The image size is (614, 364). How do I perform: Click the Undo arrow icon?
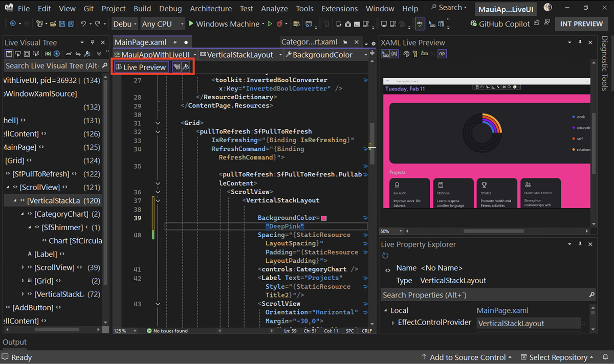click(x=83, y=24)
